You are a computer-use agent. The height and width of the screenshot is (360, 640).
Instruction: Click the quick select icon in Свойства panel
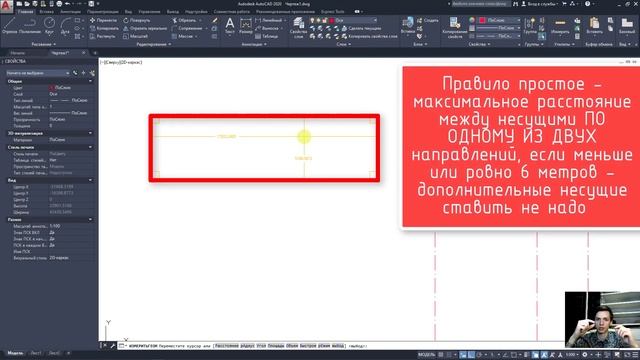92,73
